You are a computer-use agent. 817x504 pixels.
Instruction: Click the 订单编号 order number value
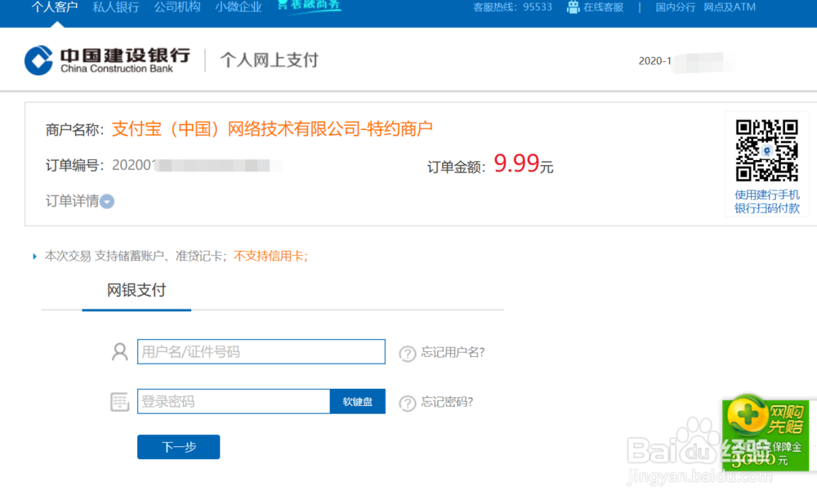coord(196,165)
